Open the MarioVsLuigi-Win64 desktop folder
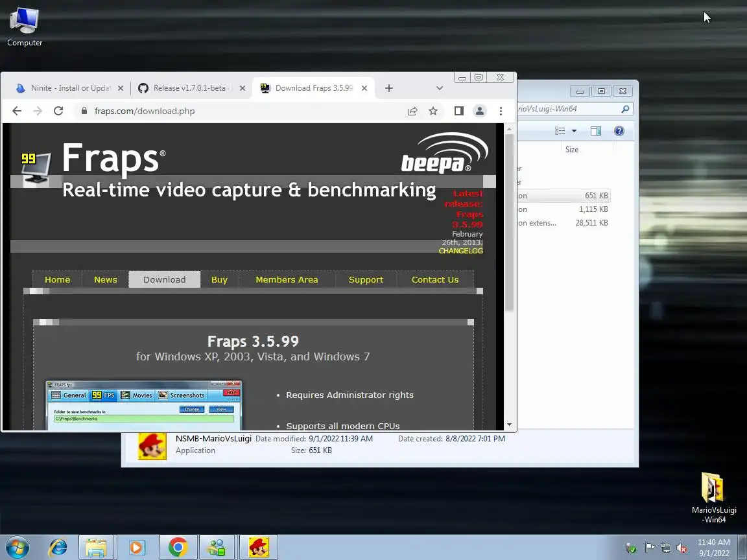The image size is (747, 560). tap(714, 498)
